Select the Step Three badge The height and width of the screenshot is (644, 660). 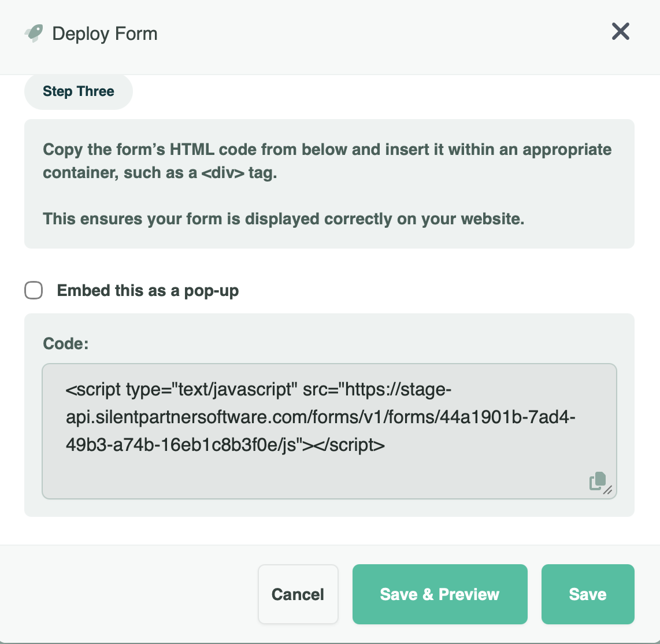(79, 91)
